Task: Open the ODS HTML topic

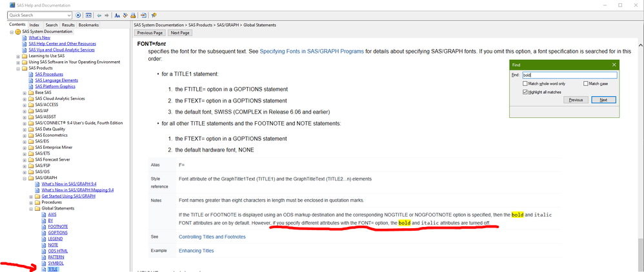Action: pos(58,251)
